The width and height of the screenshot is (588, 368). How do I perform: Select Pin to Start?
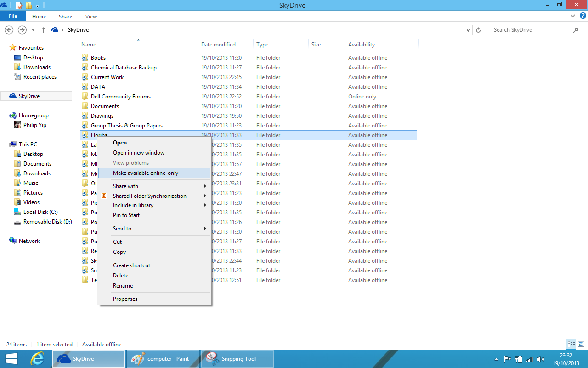[154, 215]
